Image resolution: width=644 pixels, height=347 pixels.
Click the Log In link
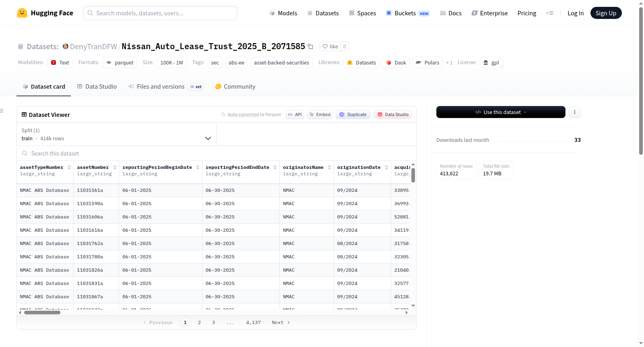576,13
